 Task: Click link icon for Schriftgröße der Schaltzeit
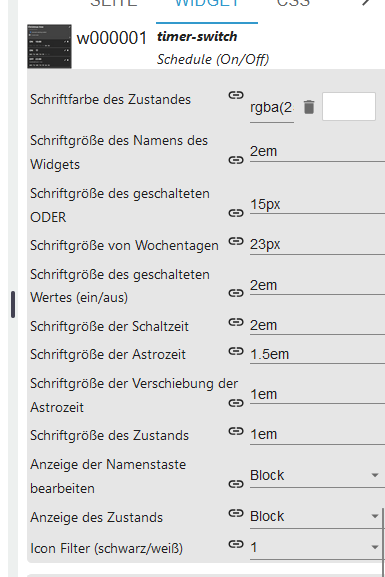[x=236, y=322]
